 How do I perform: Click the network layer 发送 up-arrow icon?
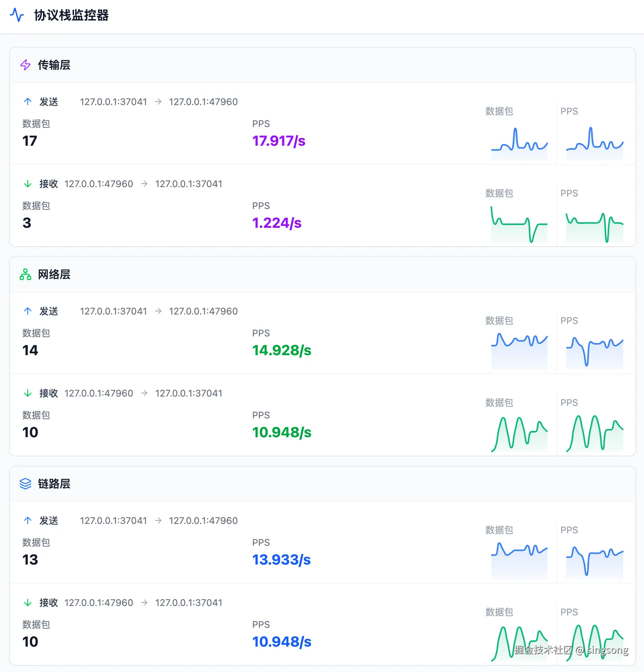click(28, 311)
